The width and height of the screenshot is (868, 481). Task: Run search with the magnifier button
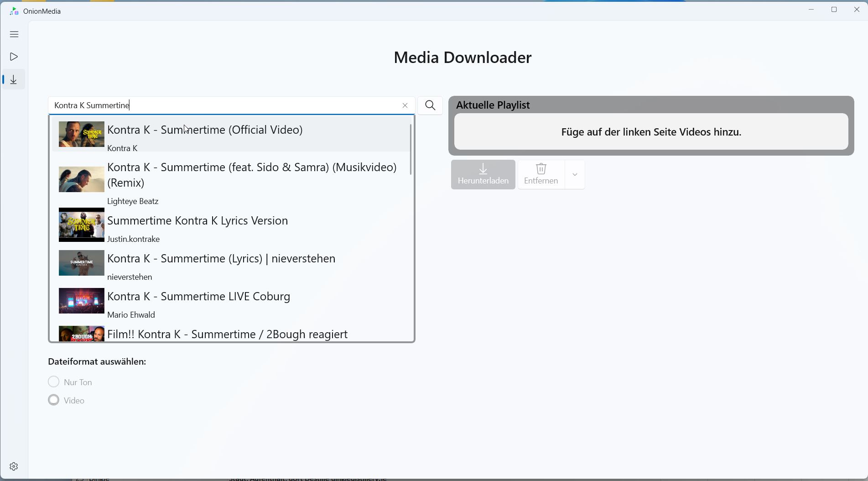coord(430,105)
